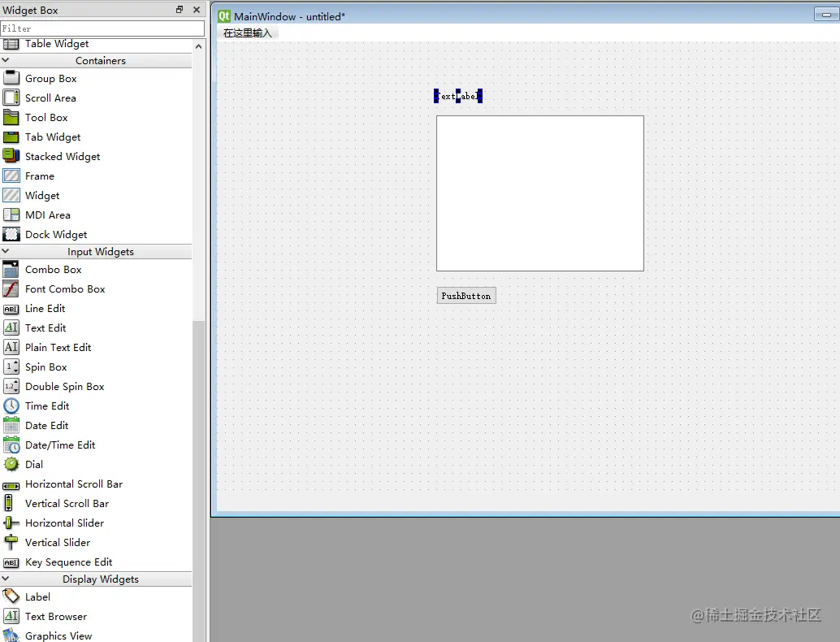Viewport: 840px width, 642px height.
Task: Select the Graphics View icon
Action: click(11, 635)
